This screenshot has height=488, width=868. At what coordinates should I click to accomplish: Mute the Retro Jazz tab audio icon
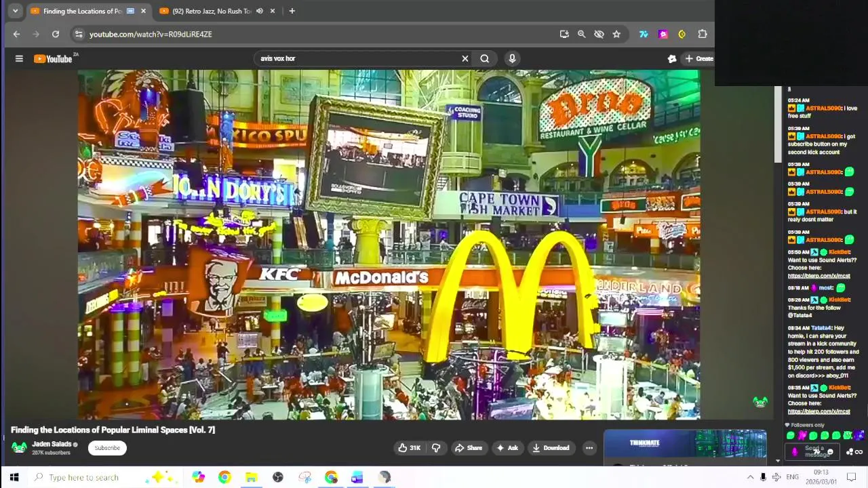tap(259, 11)
